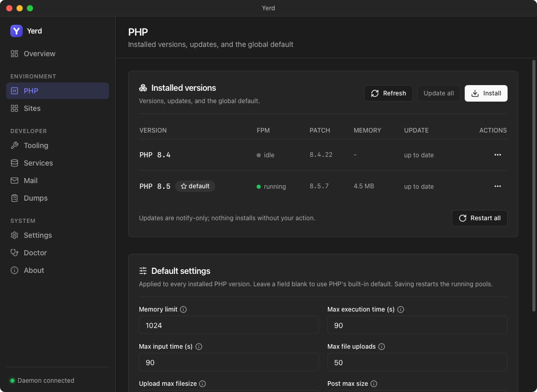The image size is (537, 392).
Task: Focus the Max execution time field
Action: click(x=417, y=325)
